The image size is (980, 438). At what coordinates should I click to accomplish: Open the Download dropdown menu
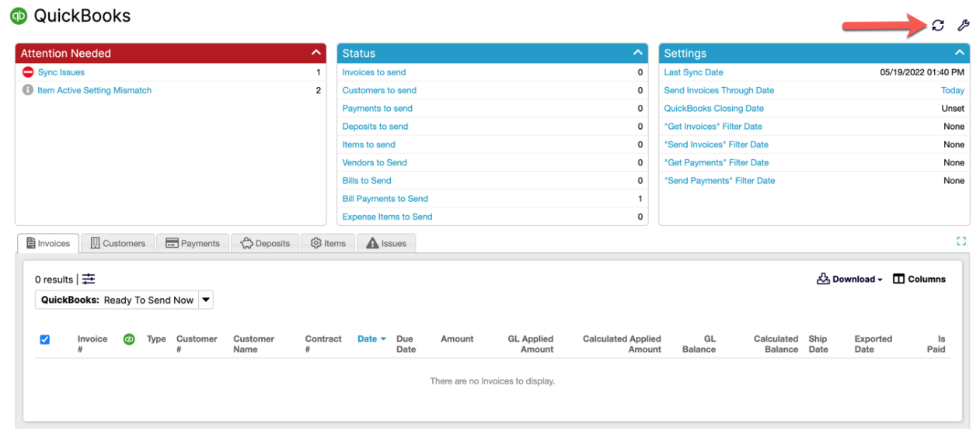click(849, 279)
